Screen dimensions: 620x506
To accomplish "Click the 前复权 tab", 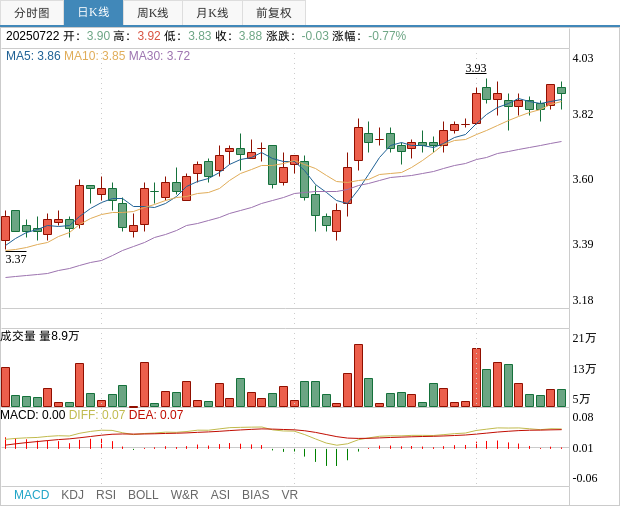I will pos(274,13).
